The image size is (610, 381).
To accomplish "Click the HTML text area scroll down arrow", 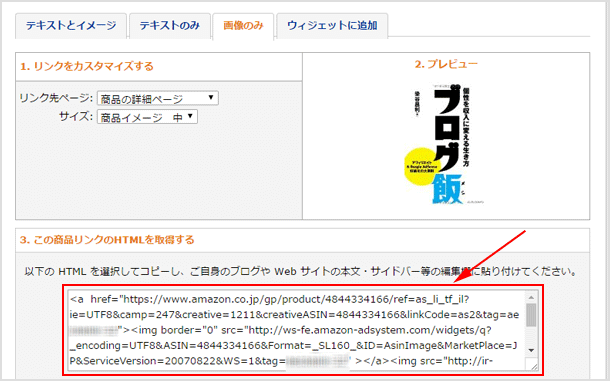I will click(x=531, y=350).
